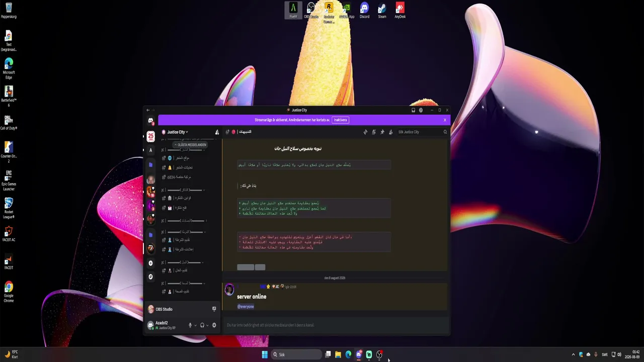Open Justice City server menu dropdown

pyautogui.click(x=179, y=132)
